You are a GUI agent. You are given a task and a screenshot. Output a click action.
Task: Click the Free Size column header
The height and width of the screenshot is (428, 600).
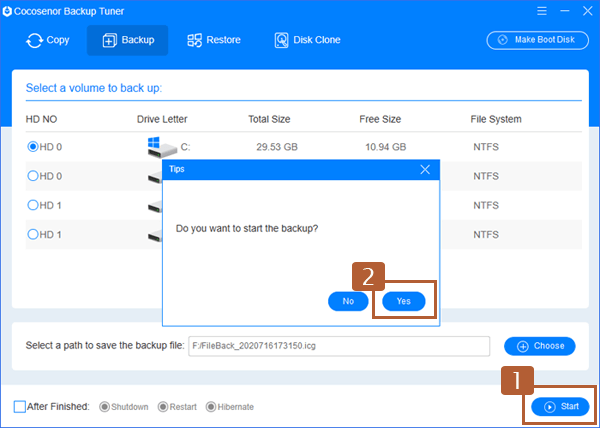(380, 119)
